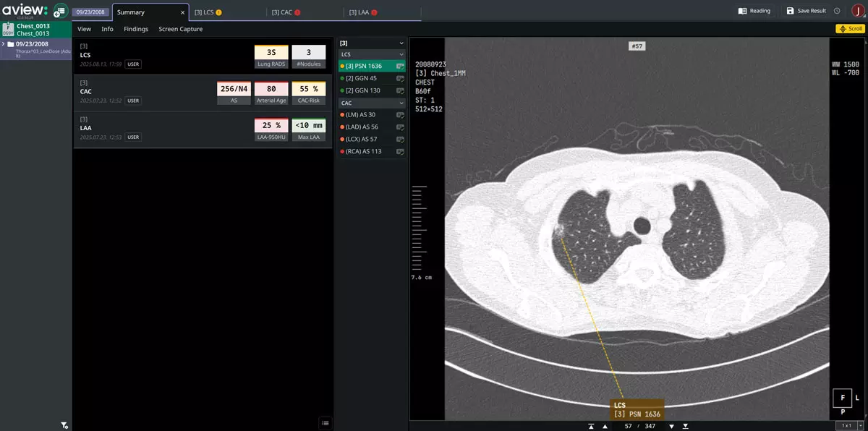Jump to last slice with bottom arrow
868x431 pixels.
[686, 426]
